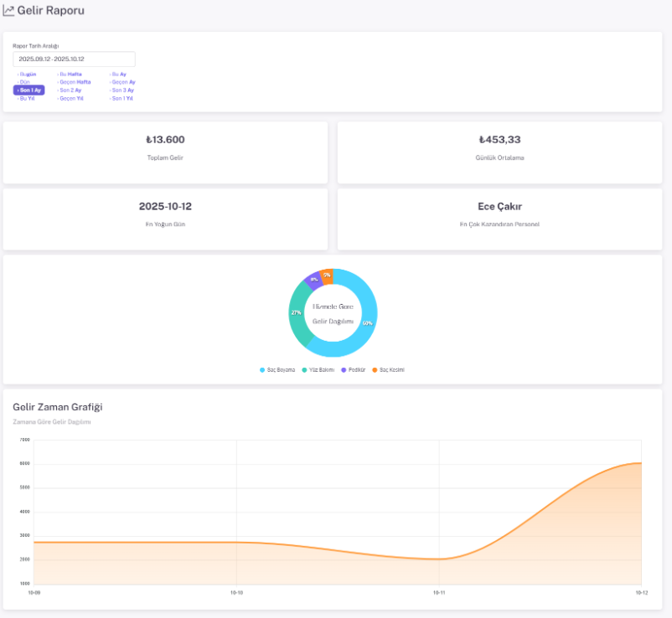Toggle Pedikür legend item
The height and width of the screenshot is (618, 672).
[x=355, y=369]
